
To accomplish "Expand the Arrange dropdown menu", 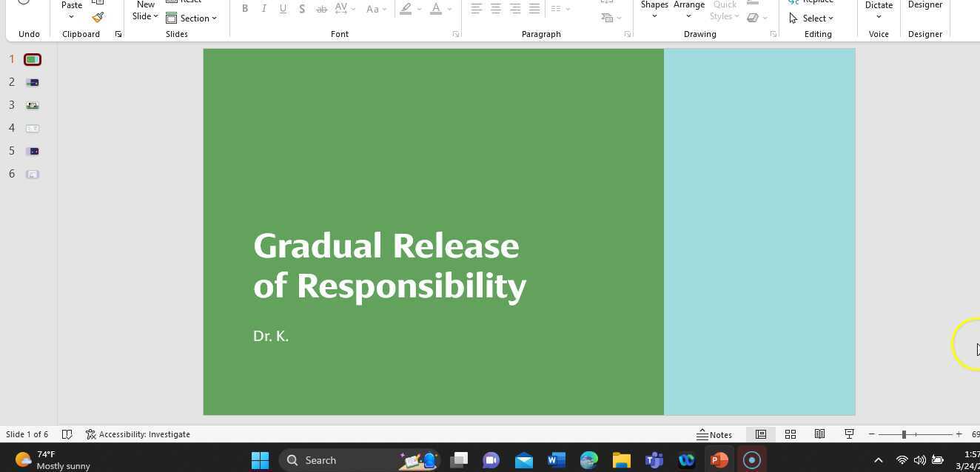I will click(688, 16).
